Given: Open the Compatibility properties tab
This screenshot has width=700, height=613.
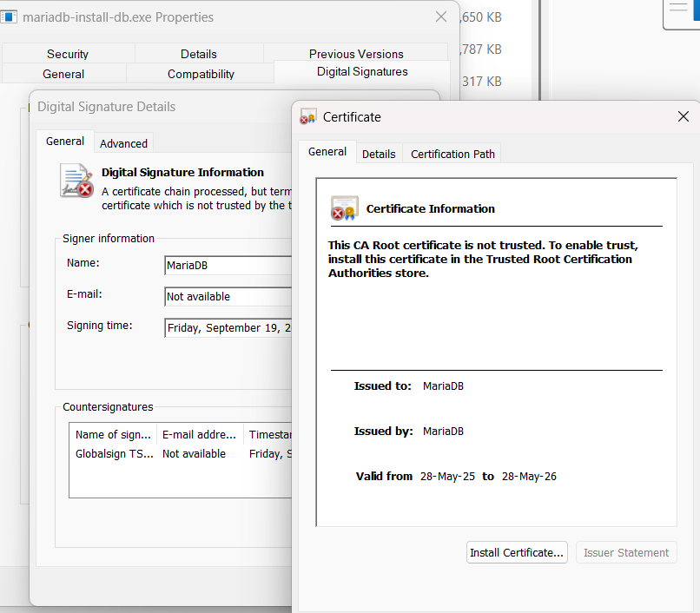Looking at the screenshot, I should [x=201, y=75].
